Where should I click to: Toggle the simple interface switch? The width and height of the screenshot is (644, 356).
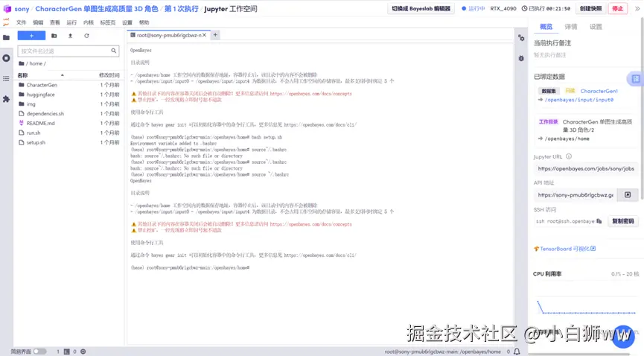[x=40, y=352]
